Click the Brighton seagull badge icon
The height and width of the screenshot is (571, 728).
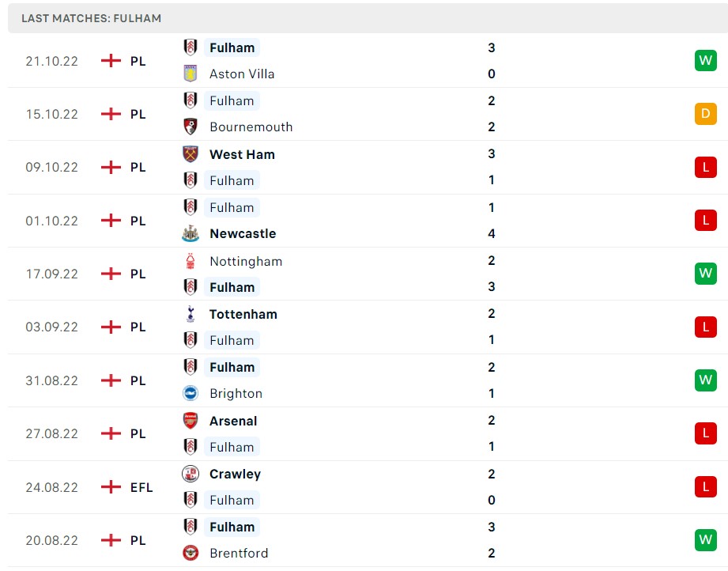point(190,393)
